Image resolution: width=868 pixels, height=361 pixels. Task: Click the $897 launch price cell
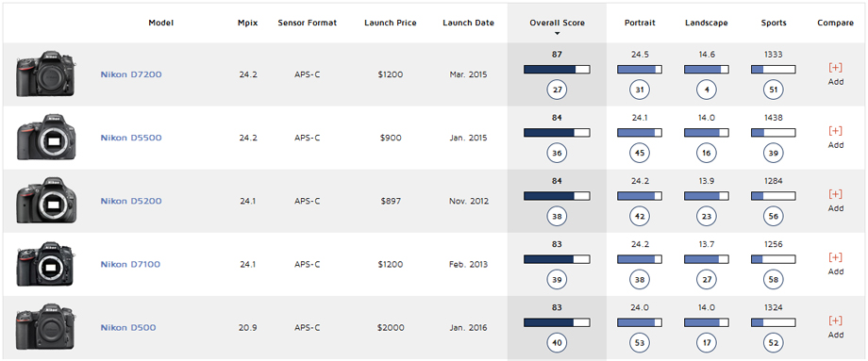click(391, 201)
